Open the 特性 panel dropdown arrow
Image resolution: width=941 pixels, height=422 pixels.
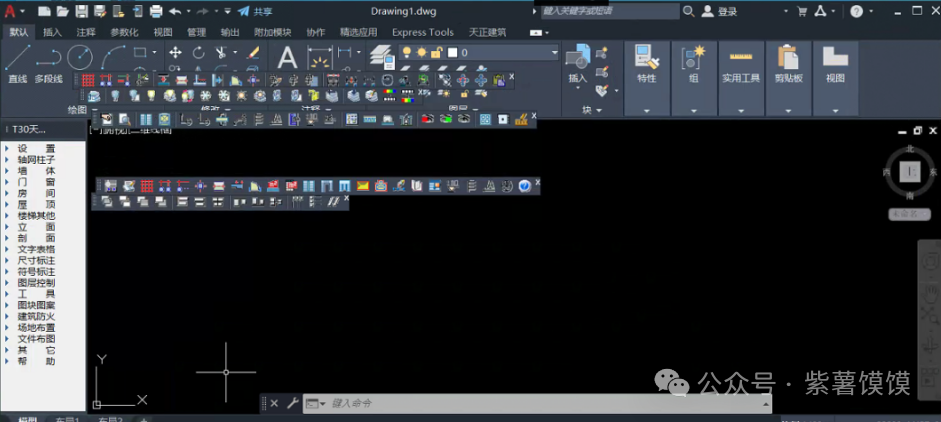pyautogui.click(x=647, y=110)
